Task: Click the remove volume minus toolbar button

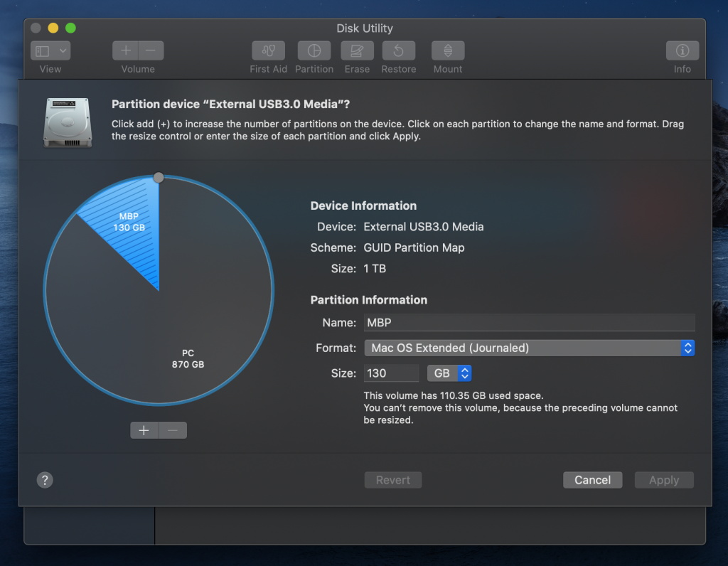Action: point(151,51)
